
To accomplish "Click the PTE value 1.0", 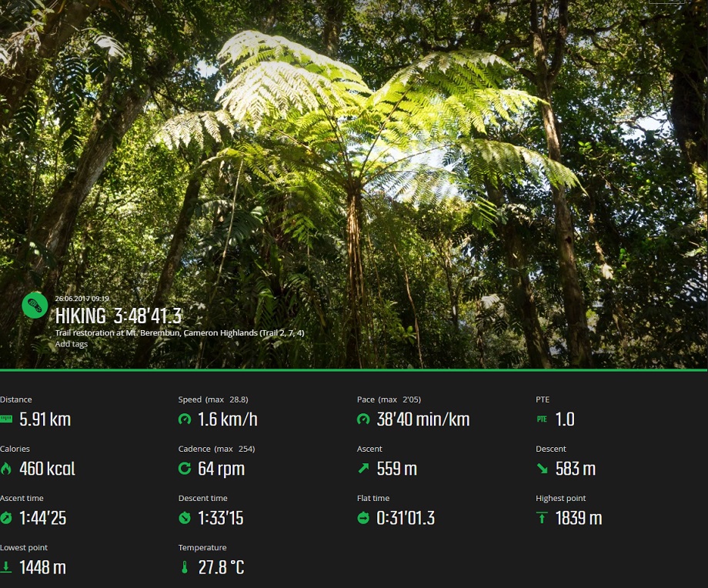I will coord(565,419).
